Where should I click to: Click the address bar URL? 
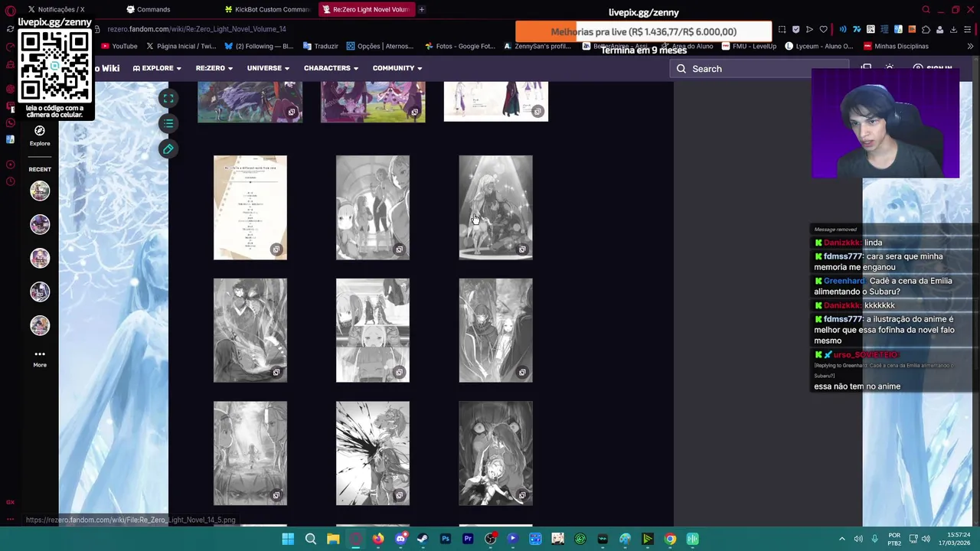tap(197, 29)
